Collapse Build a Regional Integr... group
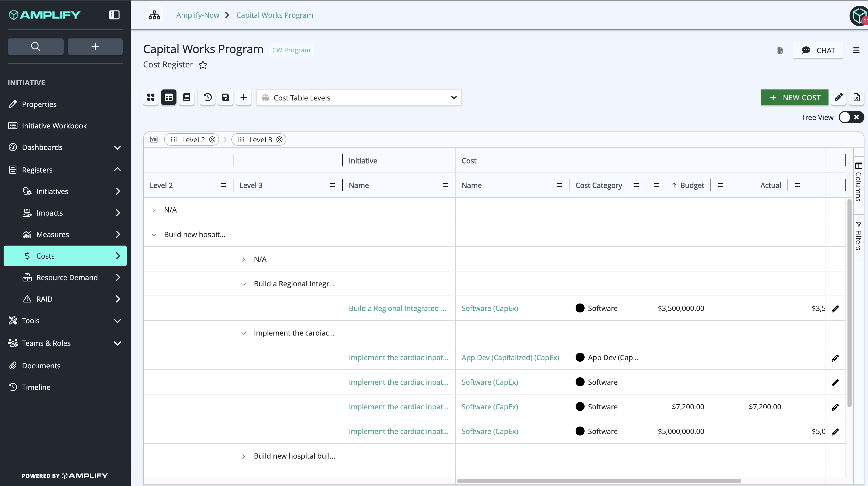 [244, 284]
